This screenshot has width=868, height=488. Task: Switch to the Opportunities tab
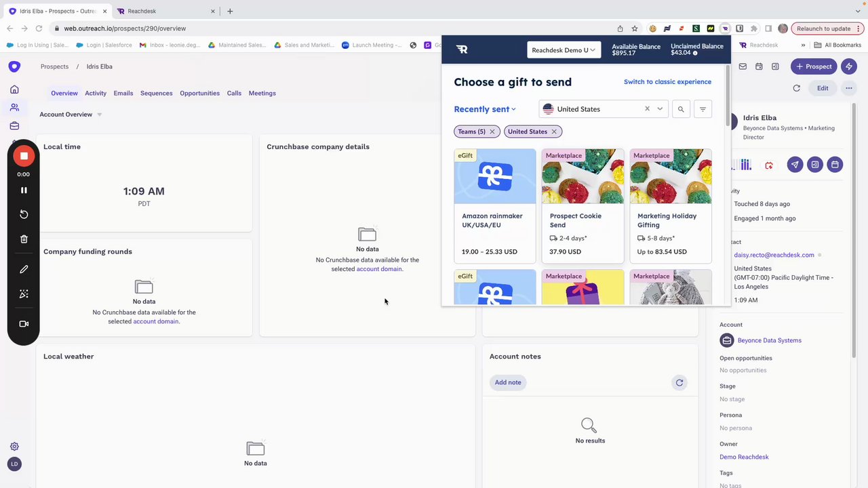point(199,94)
